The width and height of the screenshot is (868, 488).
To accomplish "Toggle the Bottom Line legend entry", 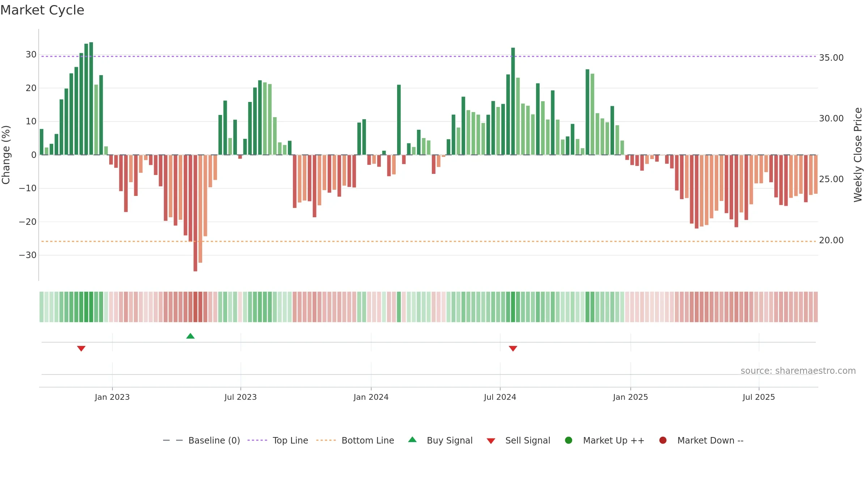I will 355,440.
